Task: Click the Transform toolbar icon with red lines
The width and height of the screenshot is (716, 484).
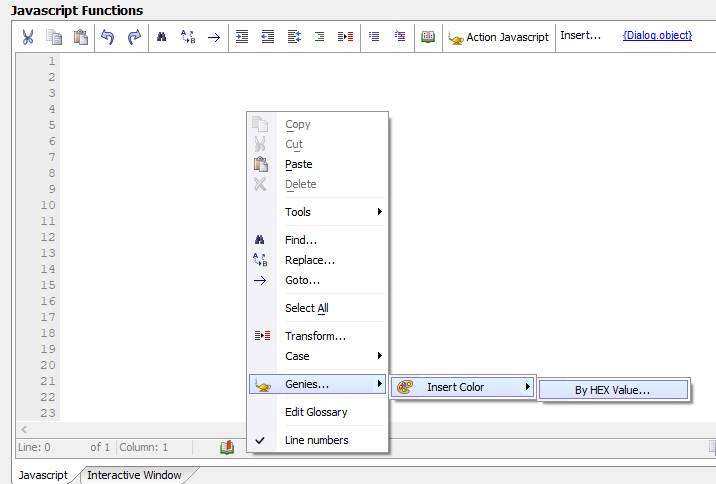Action: pos(345,37)
